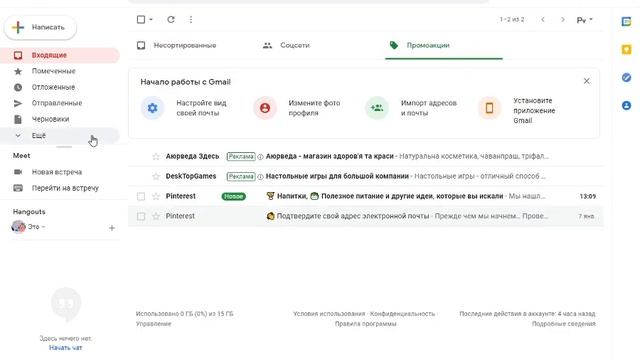Click Импорт адресов и почты
Screen dimensions: 640x360
click(429, 108)
